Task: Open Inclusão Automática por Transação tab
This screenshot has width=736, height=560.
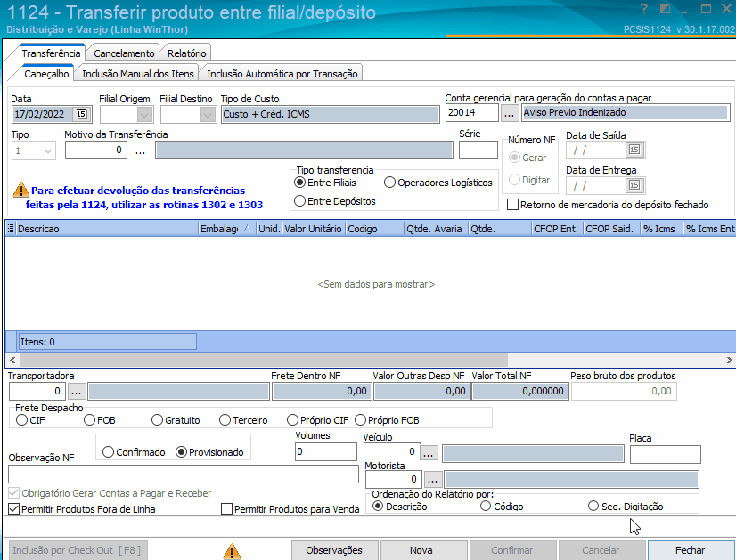Action: point(282,74)
